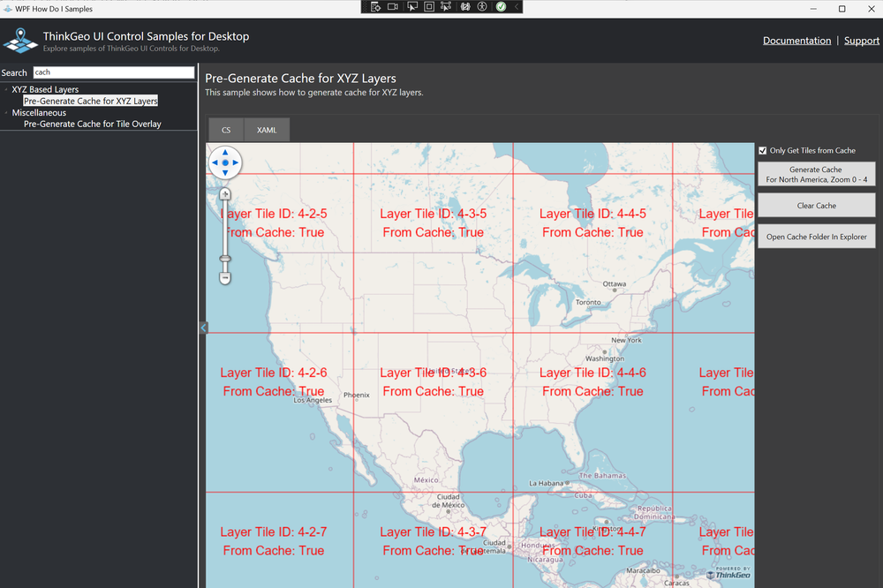
Task: Toggle Only Get Tiles from Cache checkbox
Action: pos(763,150)
